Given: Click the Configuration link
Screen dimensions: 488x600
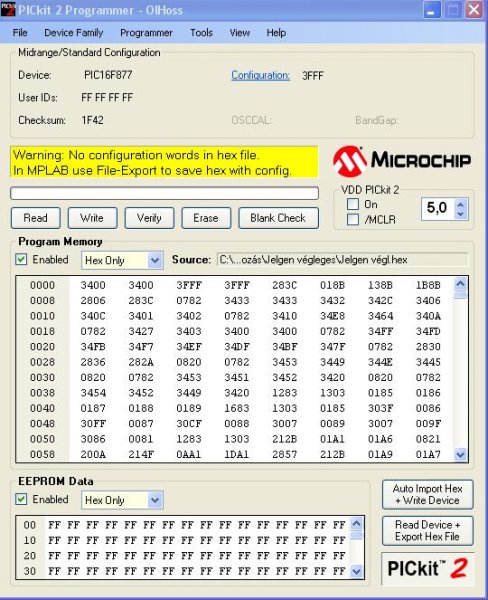Looking at the screenshot, I should (260, 75).
